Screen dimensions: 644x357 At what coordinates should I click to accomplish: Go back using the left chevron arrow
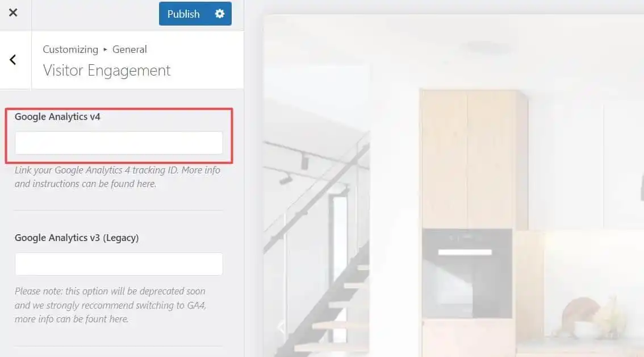[13, 60]
